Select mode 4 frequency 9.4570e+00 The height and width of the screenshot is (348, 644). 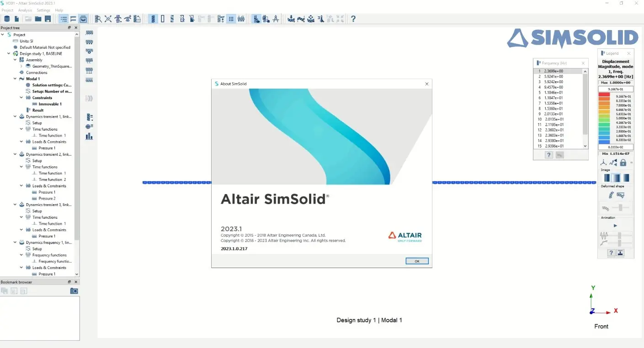click(x=558, y=87)
